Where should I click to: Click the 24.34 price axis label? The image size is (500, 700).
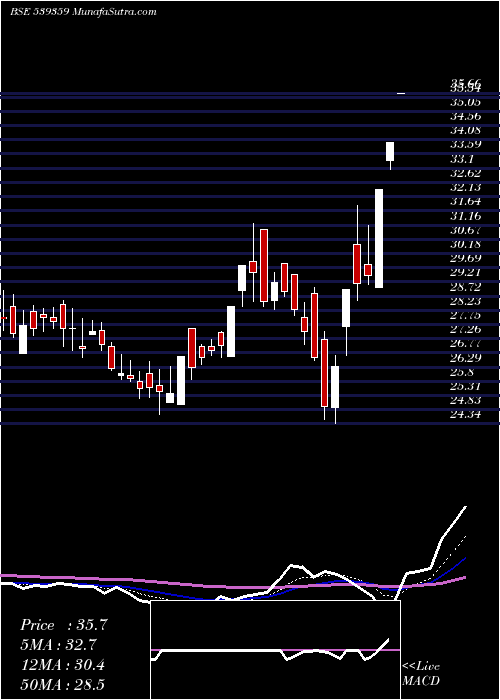(465, 415)
